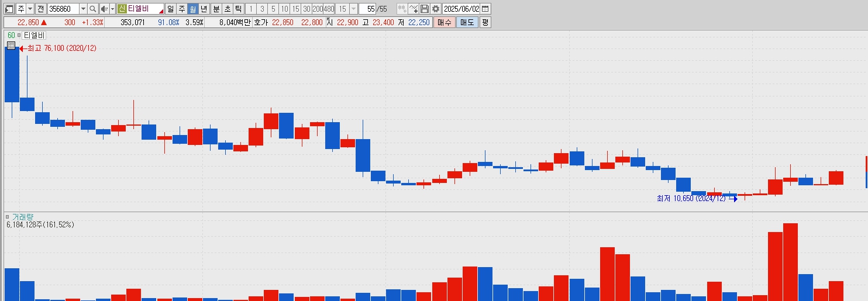
Task: Click the high price 23,400
Action: pos(383,22)
